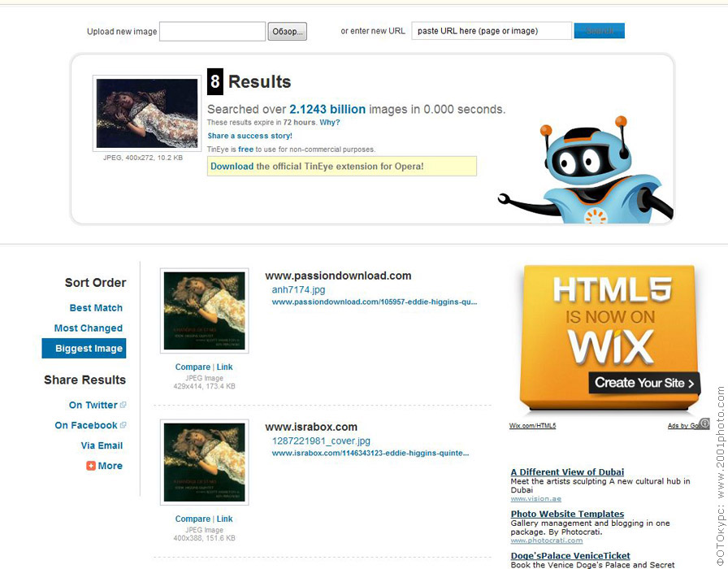Click the blue Search button
Screen dimensions: 728x569
[599, 31]
